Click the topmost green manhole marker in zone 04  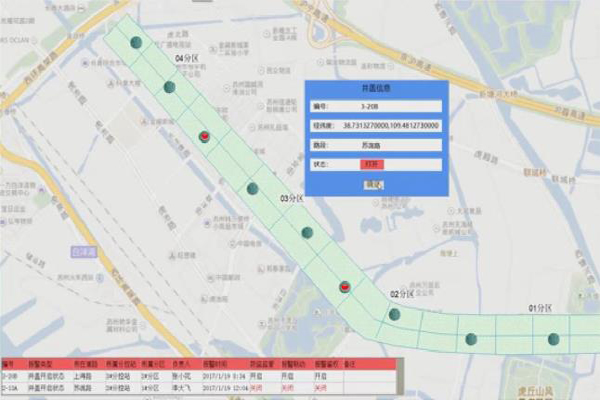coord(137,41)
